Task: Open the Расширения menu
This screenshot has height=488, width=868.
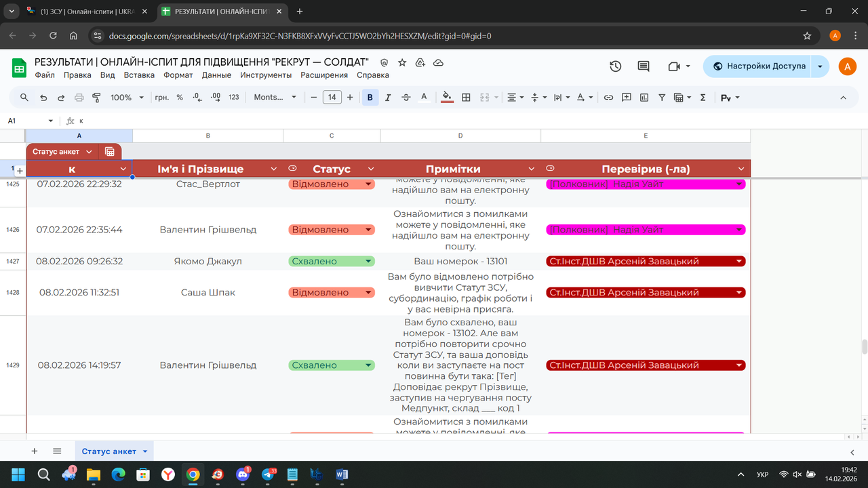Action: click(x=324, y=75)
